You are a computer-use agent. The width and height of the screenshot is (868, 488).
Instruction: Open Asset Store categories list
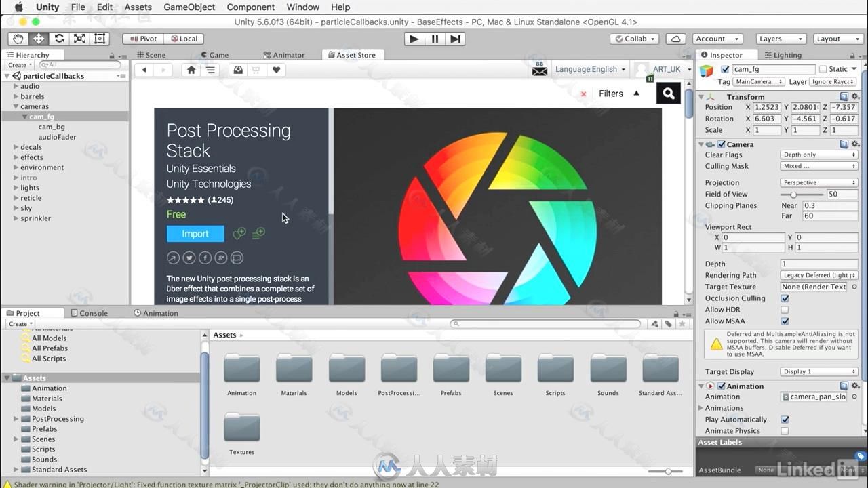pos(210,70)
